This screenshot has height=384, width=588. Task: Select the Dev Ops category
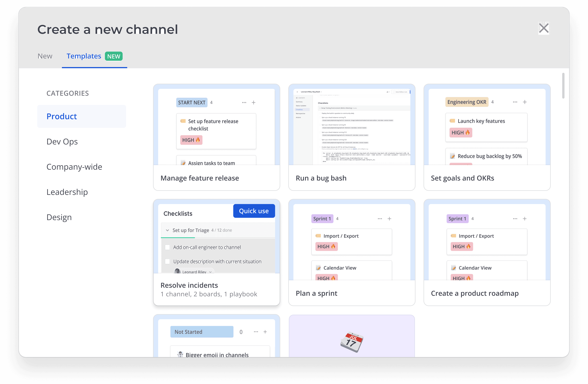tap(62, 142)
